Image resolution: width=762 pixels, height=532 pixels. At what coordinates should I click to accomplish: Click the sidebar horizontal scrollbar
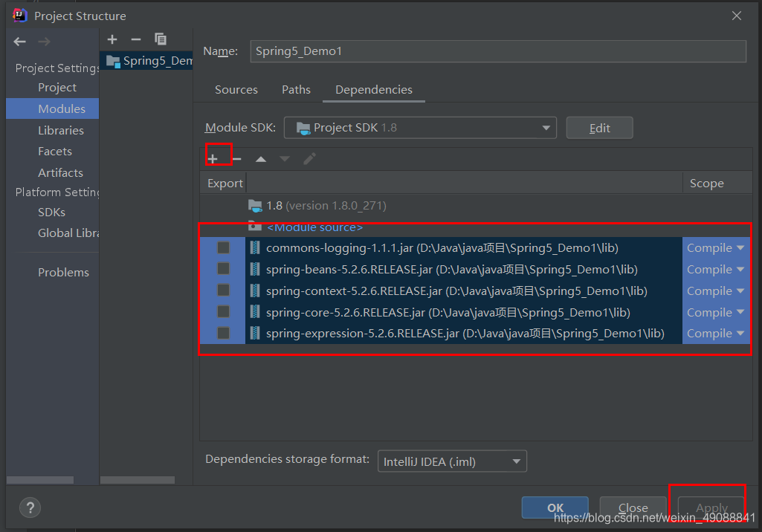[40, 480]
